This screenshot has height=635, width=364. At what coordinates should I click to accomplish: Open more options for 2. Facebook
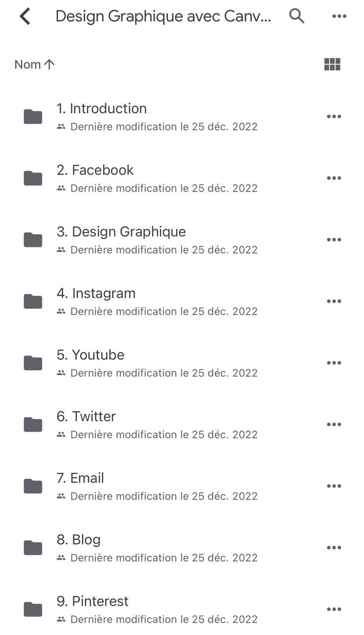334,178
